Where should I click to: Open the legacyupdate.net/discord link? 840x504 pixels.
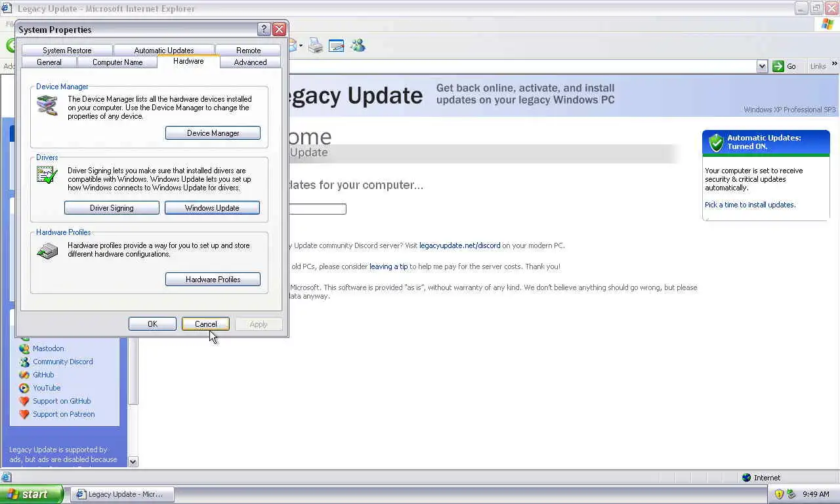pos(459,245)
